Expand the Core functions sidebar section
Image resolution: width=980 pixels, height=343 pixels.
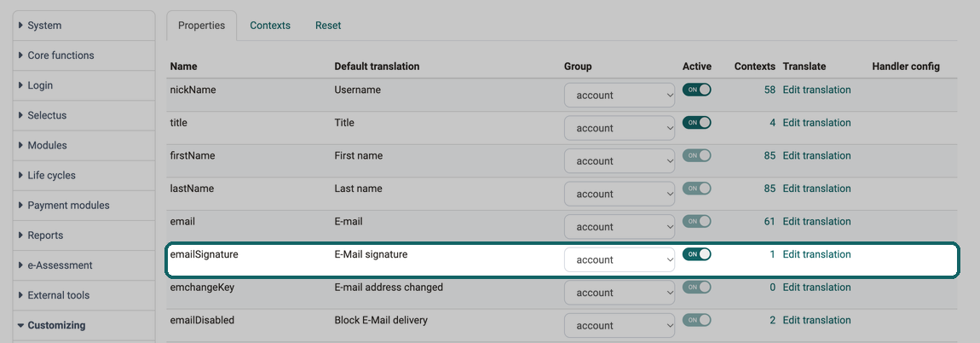point(84,55)
